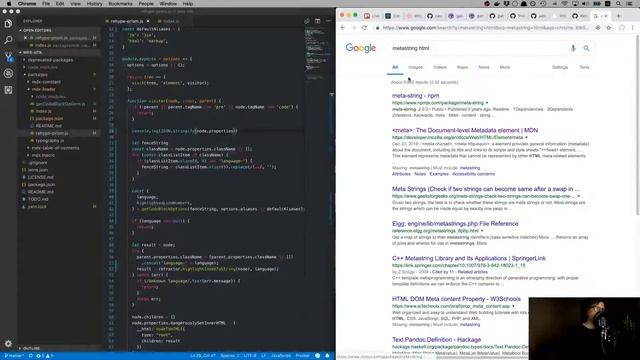Viewport: 640px width, 360px height.
Task: Expand the deprecated-packages folder
Action: [50, 60]
